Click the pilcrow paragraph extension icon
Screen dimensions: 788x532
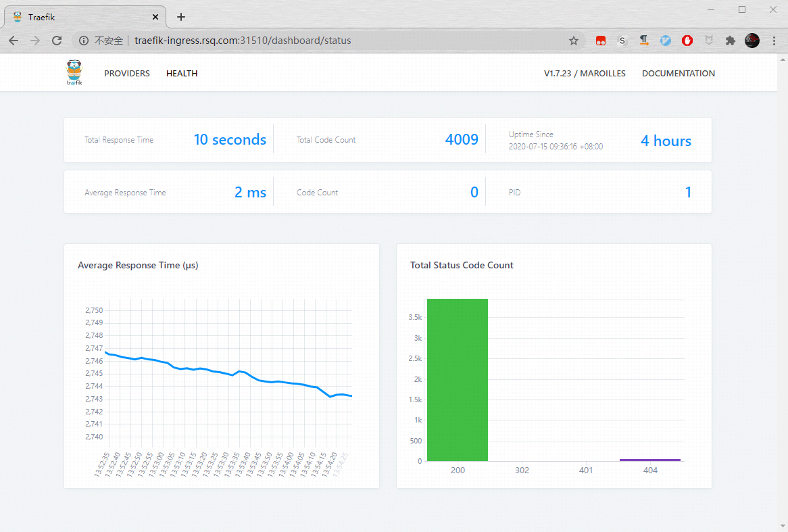(644, 41)
